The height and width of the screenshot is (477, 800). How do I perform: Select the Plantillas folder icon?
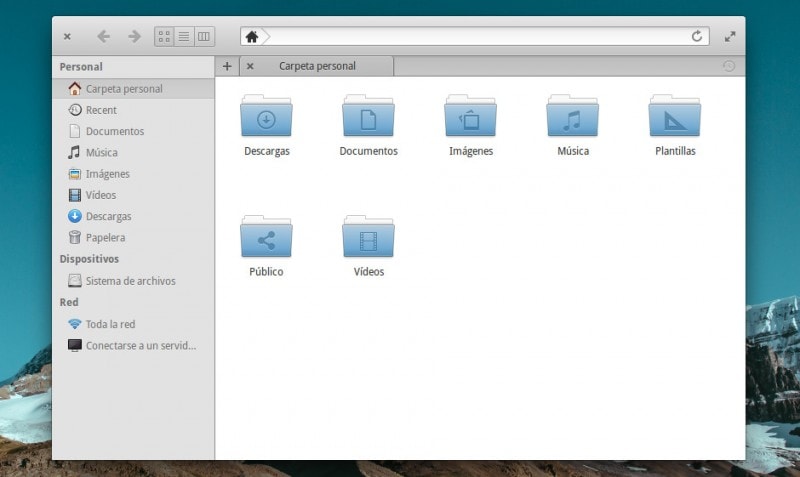[674, 116]
